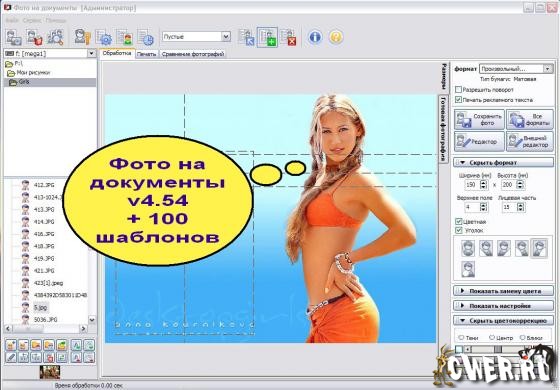Viewport: 560px width, 390px height.
Task: Toggle the Разрешить поворот checkbox
Action: [x=459, y=89]
